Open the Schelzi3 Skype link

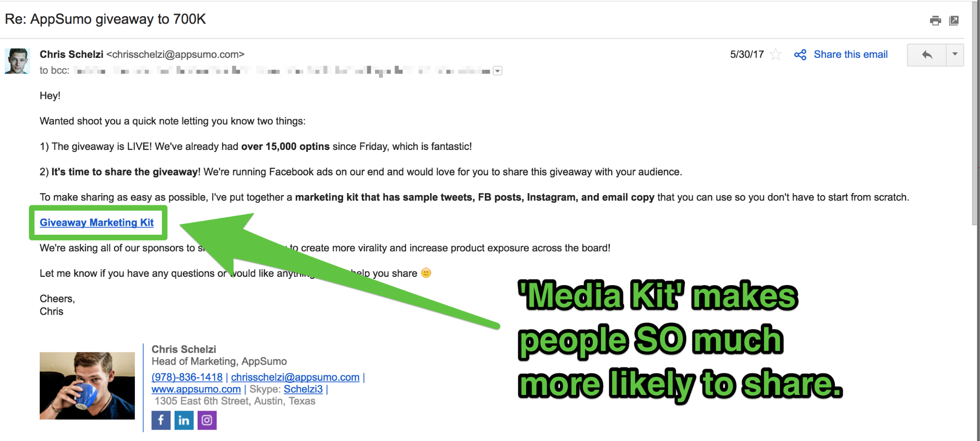point(303,389)
